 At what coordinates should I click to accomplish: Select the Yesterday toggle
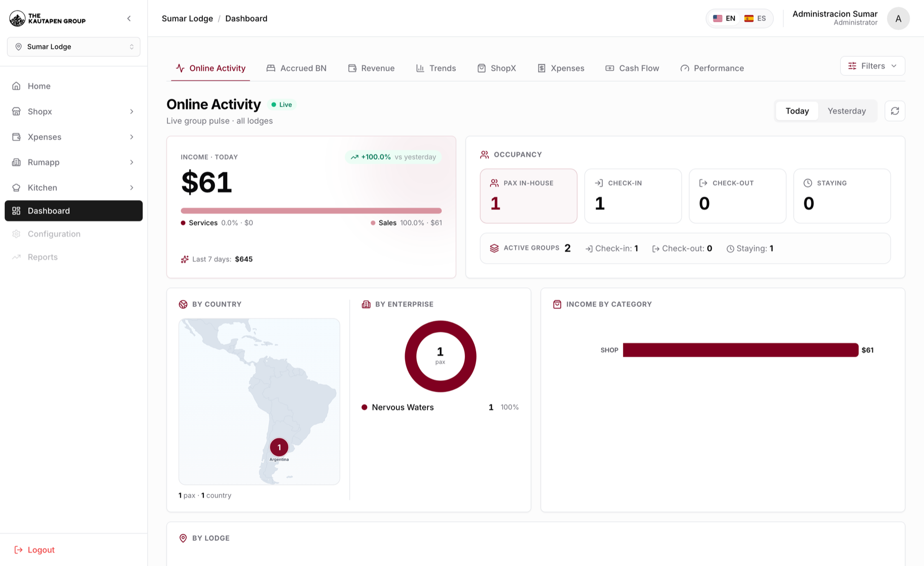(847, 111)
